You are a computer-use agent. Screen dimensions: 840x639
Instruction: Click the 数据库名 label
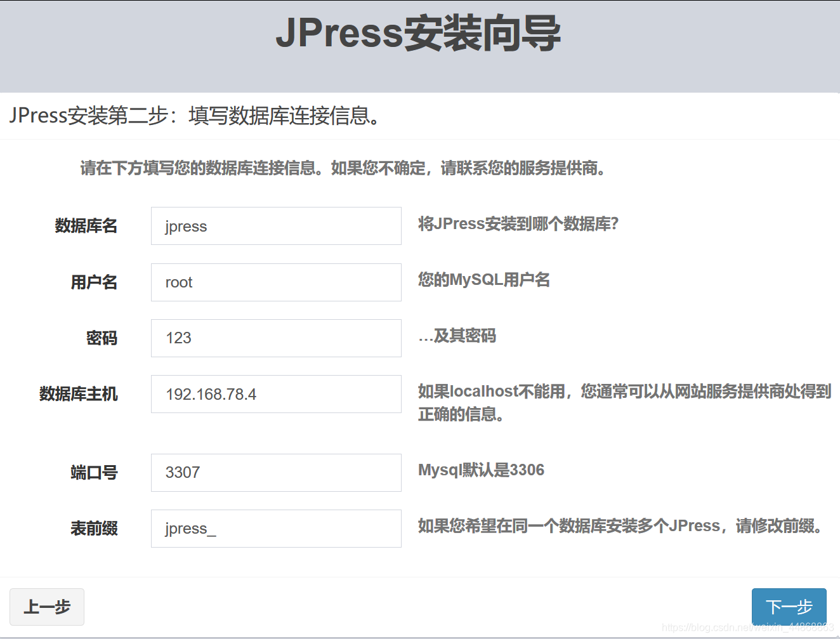click(86, 226)
